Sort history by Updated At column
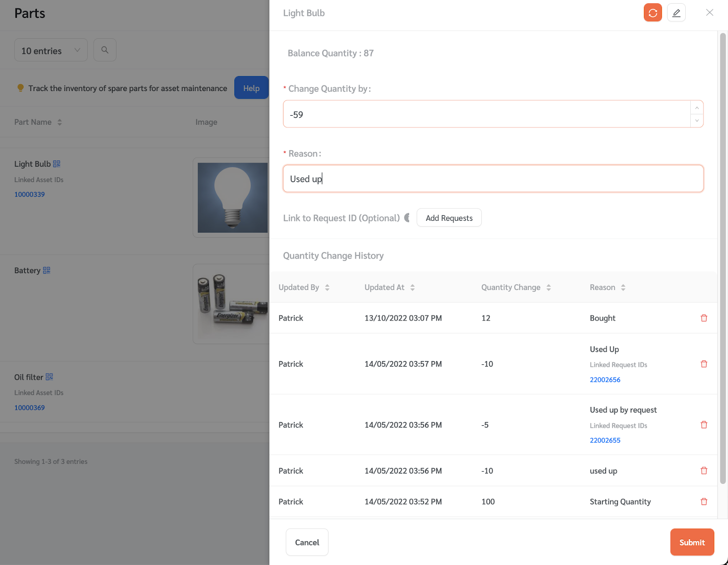The image size is (728, 565). coord(412,287)
